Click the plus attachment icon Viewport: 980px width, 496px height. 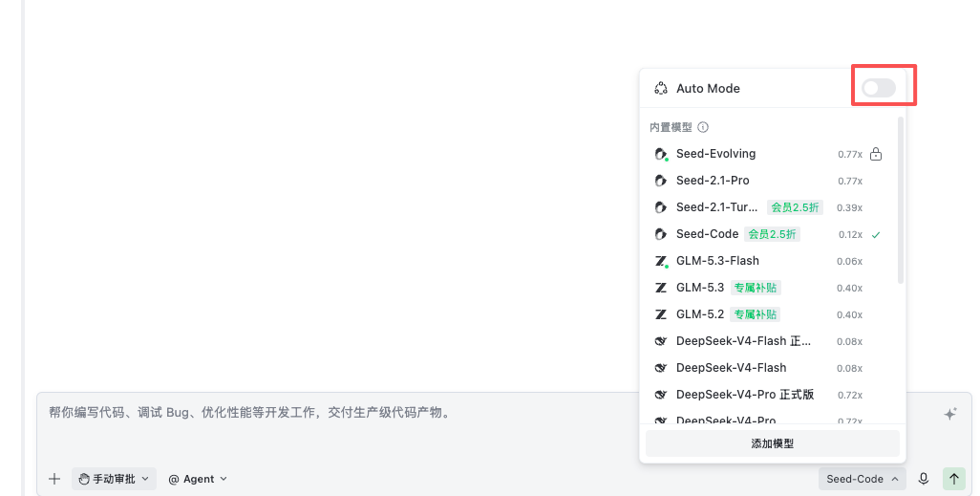(54, 479)
